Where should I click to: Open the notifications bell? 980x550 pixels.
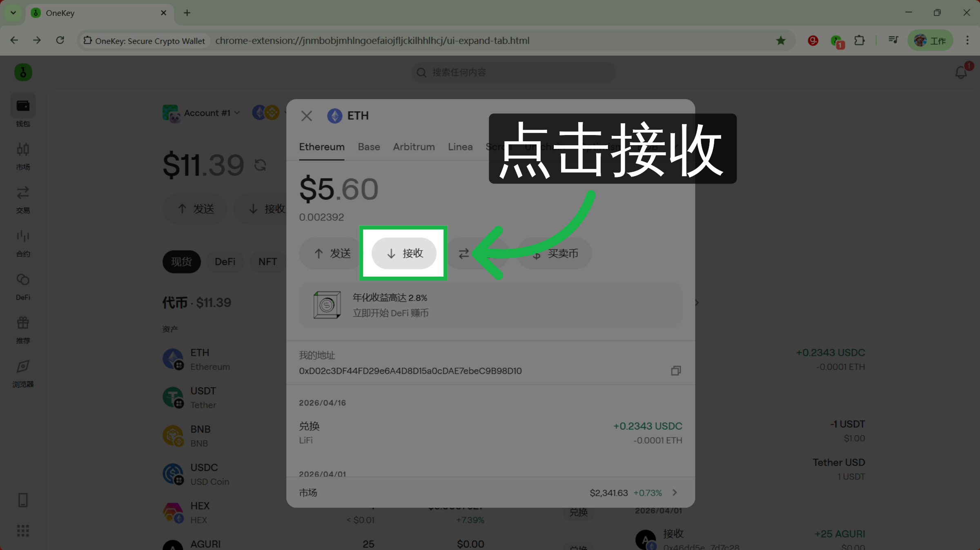(x=961, y=73)
